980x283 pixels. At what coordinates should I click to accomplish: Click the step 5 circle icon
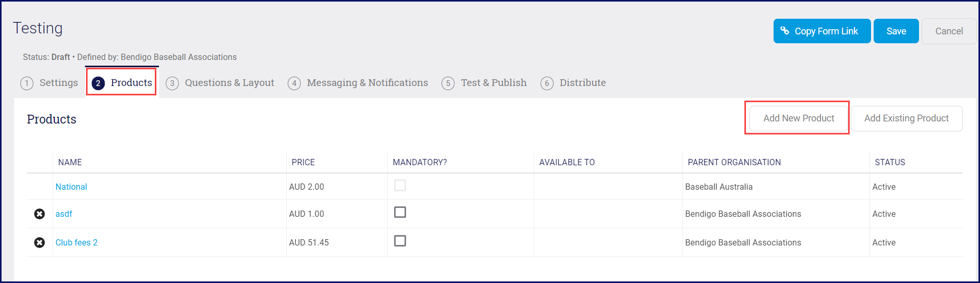coord(448,83)
